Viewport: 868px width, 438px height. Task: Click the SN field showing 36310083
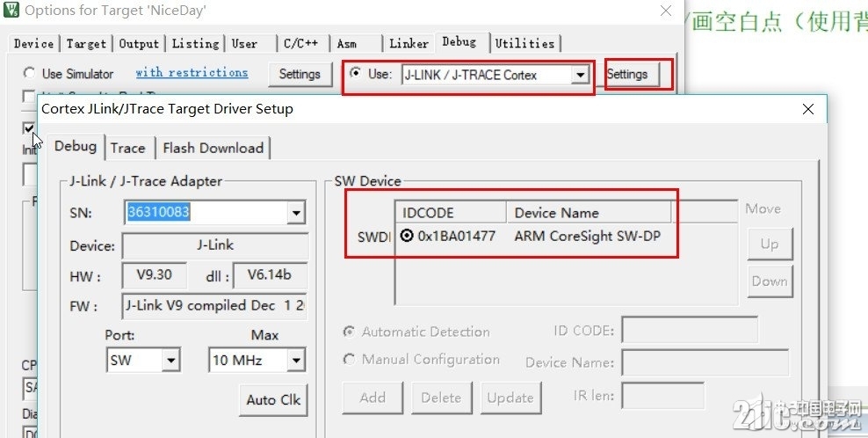[206, 212]
